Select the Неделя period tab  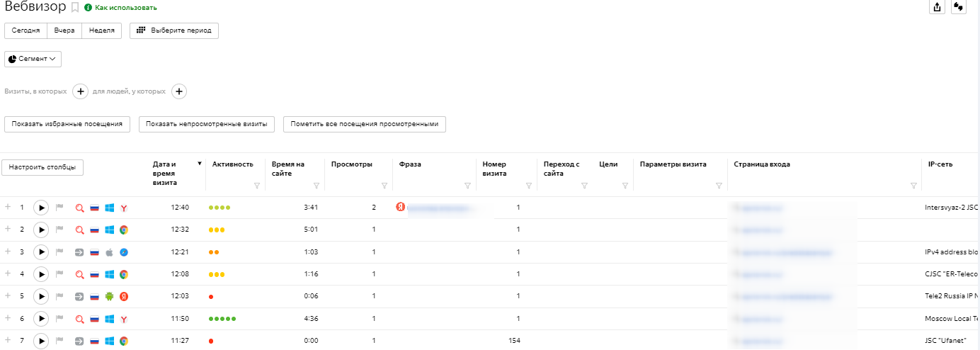(101, 31)
